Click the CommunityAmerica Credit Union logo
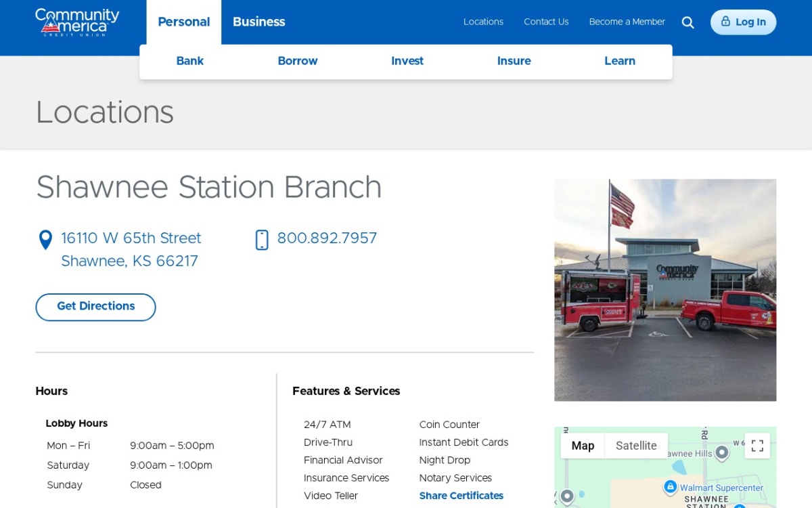This screenshot has height=508, width=812. (x=77, y=22)
